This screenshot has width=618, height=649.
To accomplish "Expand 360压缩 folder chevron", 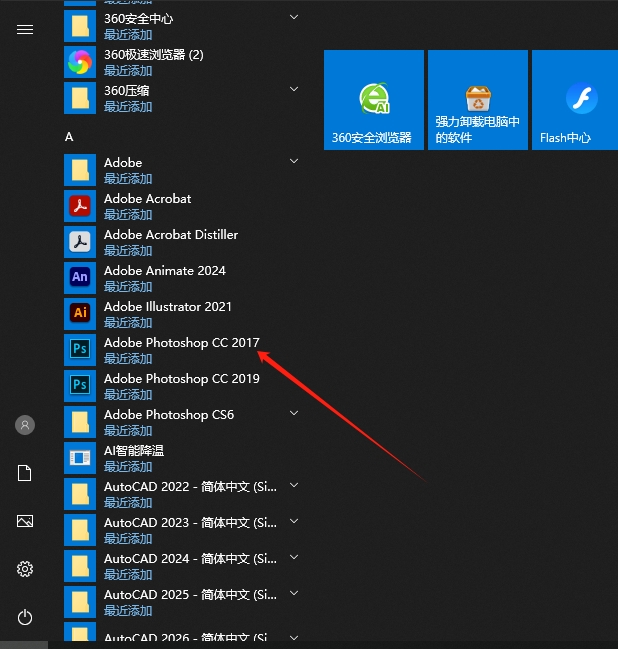I will pyautogui.click(x=294, y=89).
